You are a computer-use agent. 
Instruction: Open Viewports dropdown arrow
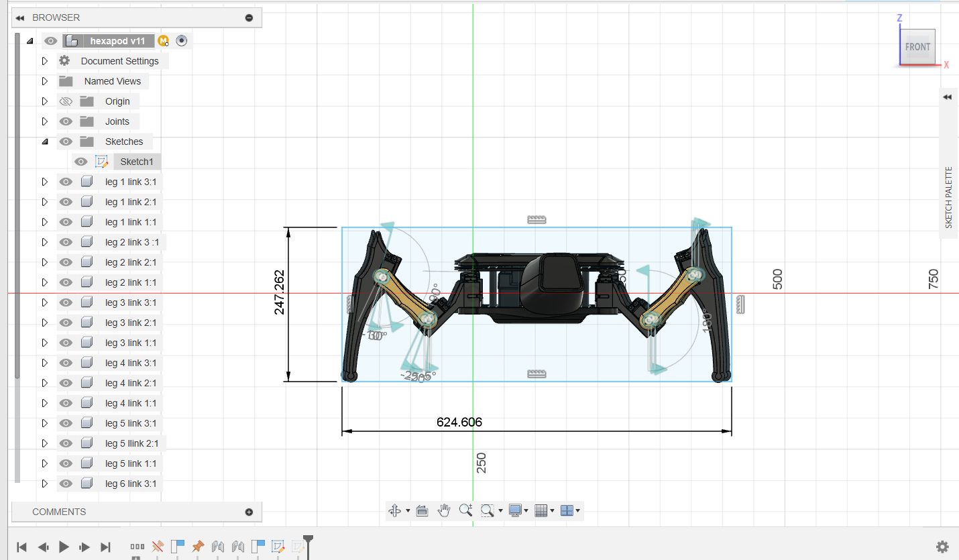pos(578,511)
